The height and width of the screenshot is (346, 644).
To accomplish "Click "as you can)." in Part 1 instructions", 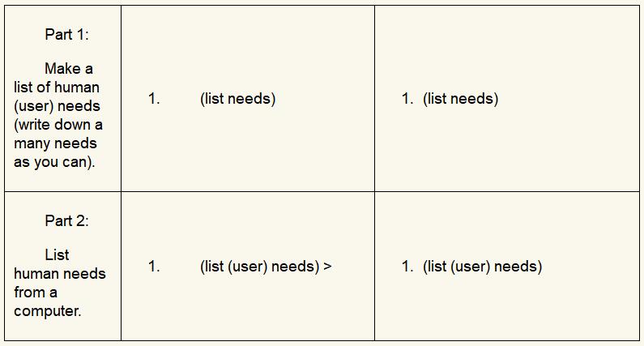I will click(x=54, y=162).
